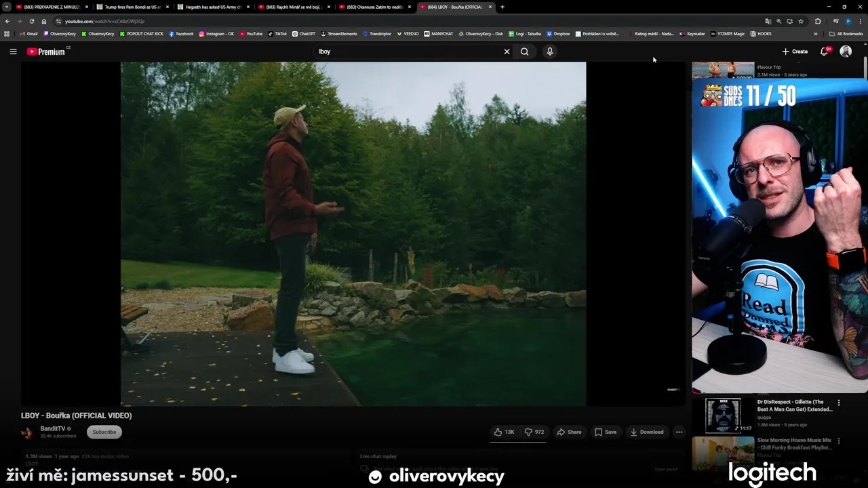
Task: Open more actions ellipsis beside Download
Action: click(679, 432)
